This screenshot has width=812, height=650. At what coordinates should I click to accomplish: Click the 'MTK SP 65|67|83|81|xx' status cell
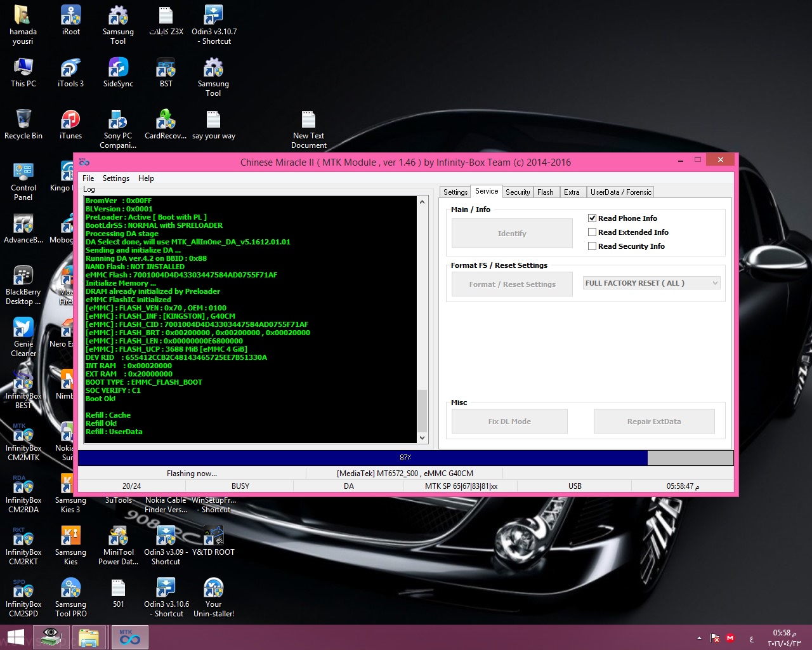click(461, 486)
